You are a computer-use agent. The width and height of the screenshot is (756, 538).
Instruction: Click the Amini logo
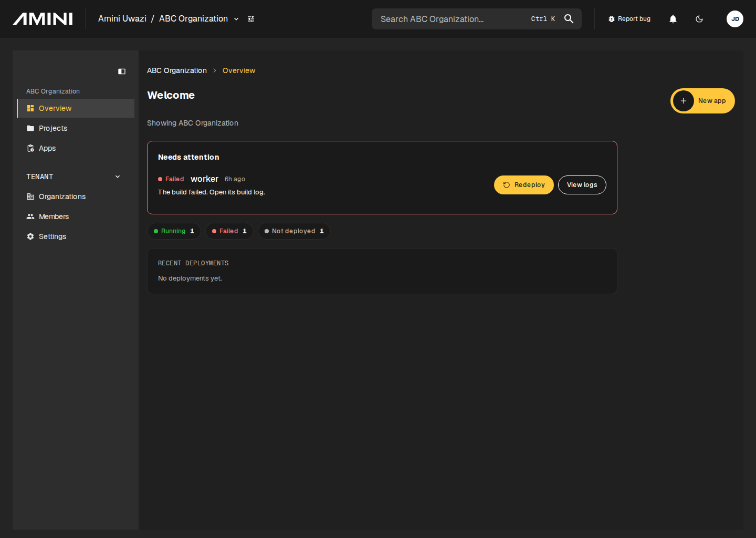(43, 19)
